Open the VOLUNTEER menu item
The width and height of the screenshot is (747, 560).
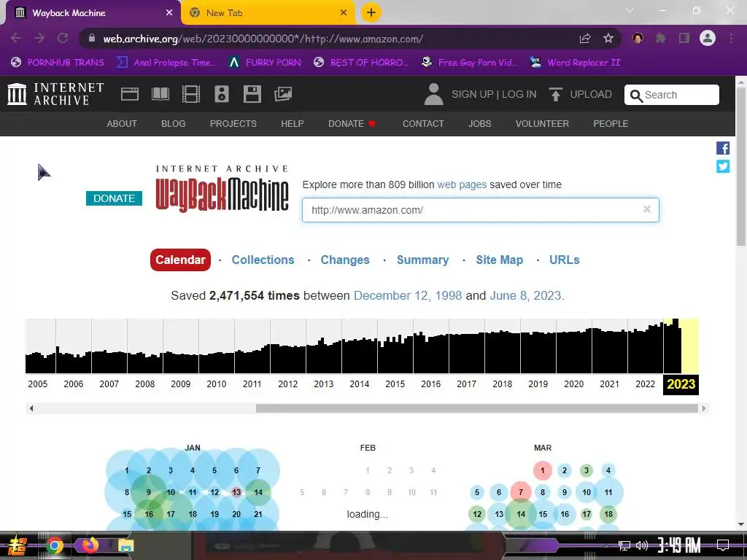click(542, 124)
